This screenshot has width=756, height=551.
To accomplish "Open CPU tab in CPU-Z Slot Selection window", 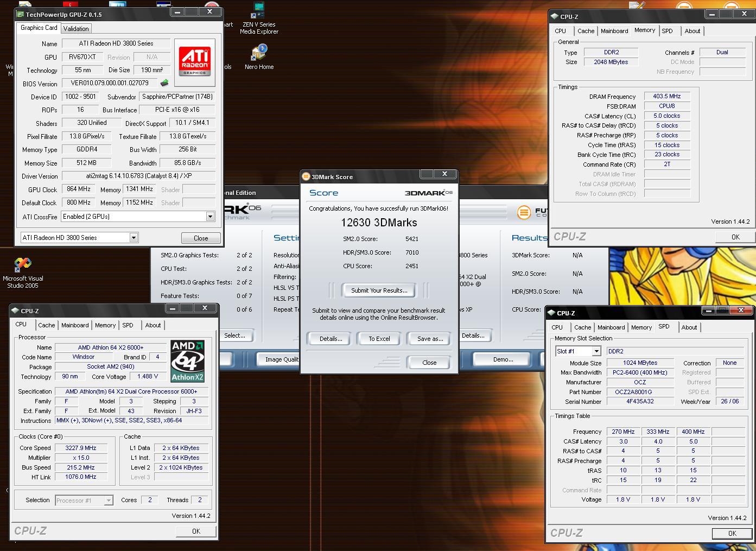I will point(557,327).
